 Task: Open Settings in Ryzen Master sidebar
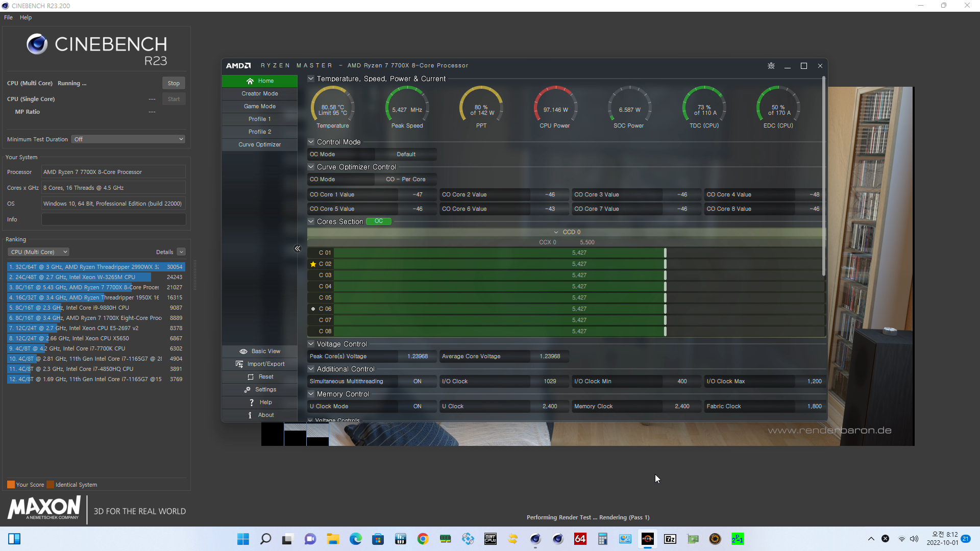[x=260, y=389]
